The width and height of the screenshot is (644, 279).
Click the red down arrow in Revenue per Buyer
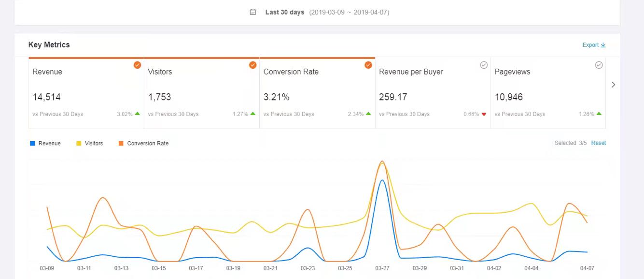(x=484, y=114)
